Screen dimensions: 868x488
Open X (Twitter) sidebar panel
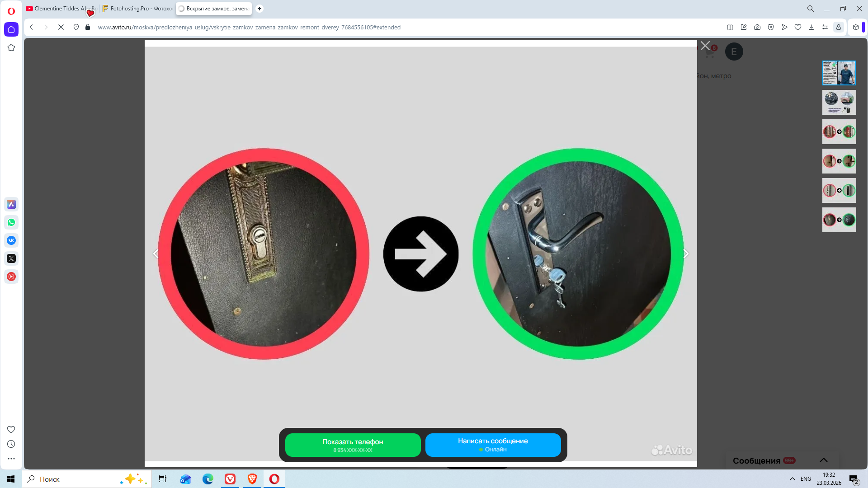pos(11,258)
